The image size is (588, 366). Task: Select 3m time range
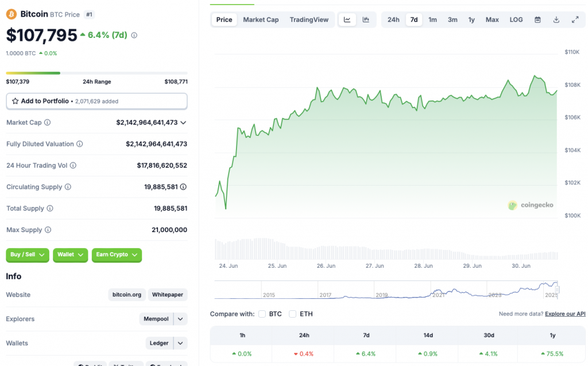[452, 20]
